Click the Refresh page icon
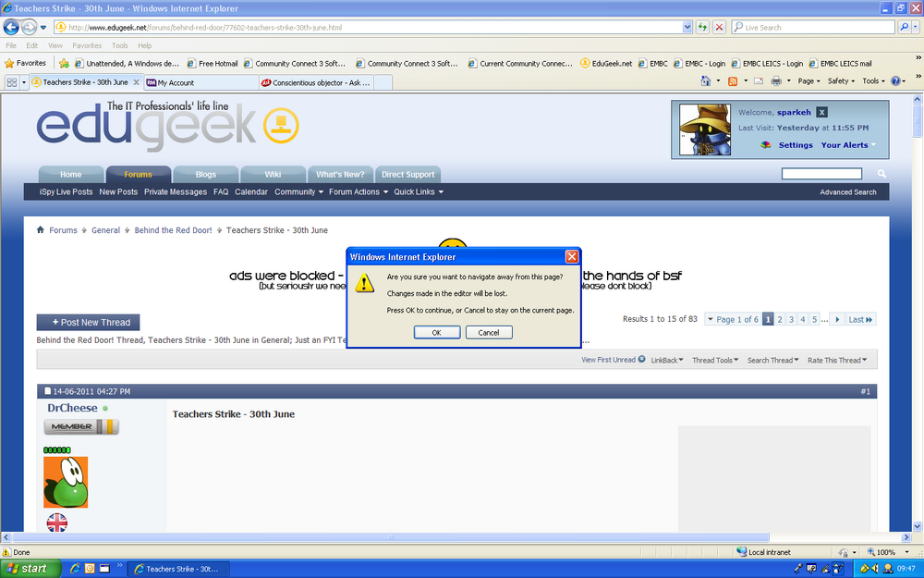924x578 pixels. [x=702, y=27]
